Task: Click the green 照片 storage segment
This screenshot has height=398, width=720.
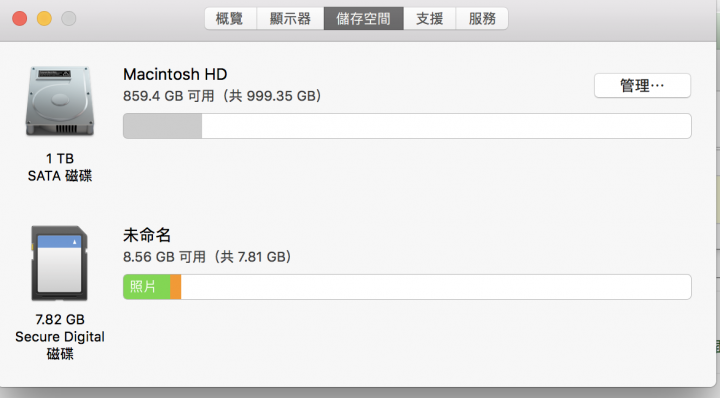Action: (x=146, y=287)
